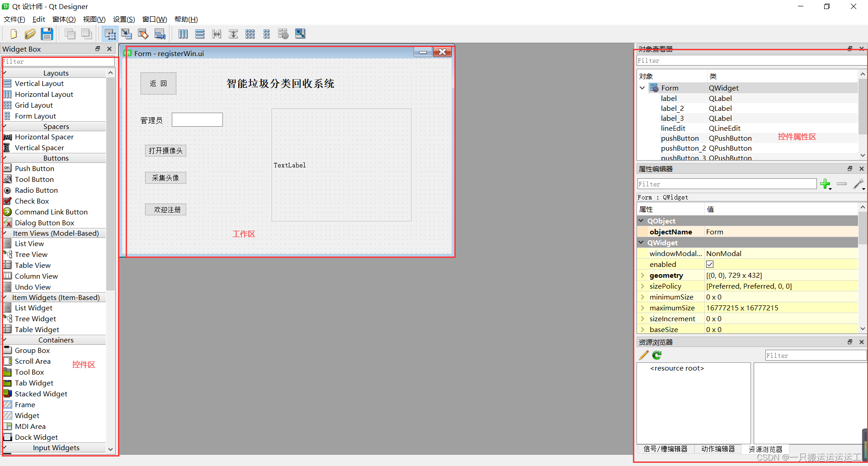Screen dimensions: 868x466
Task: Close the Widget Box panel
Action: click(x=109, y=49)
